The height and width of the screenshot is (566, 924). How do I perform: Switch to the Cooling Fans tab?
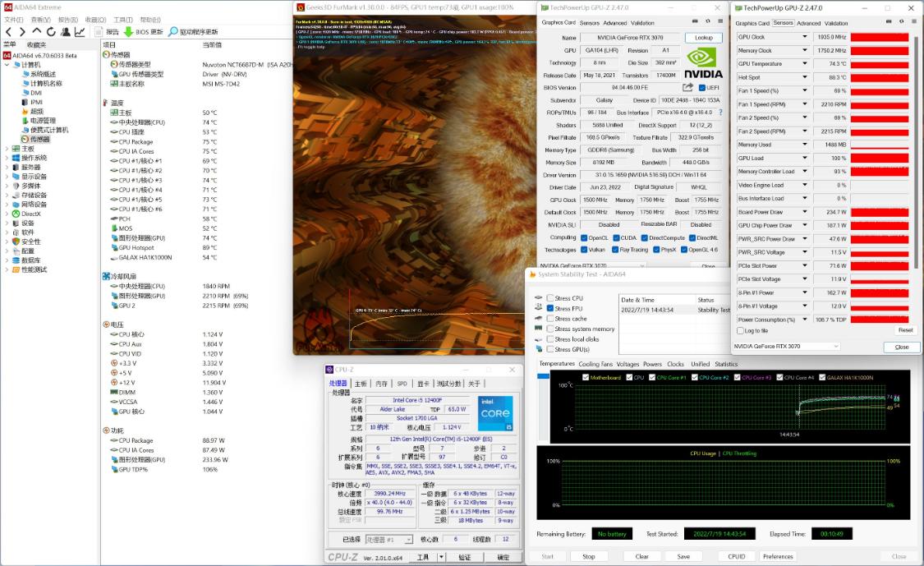click(x=595, y=364)
